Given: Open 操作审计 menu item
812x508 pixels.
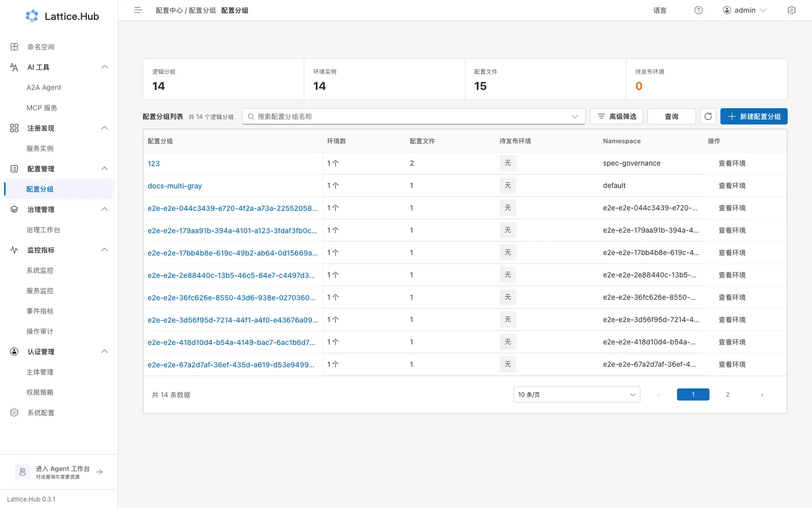Looking at the screenshot, I should 59,331.
